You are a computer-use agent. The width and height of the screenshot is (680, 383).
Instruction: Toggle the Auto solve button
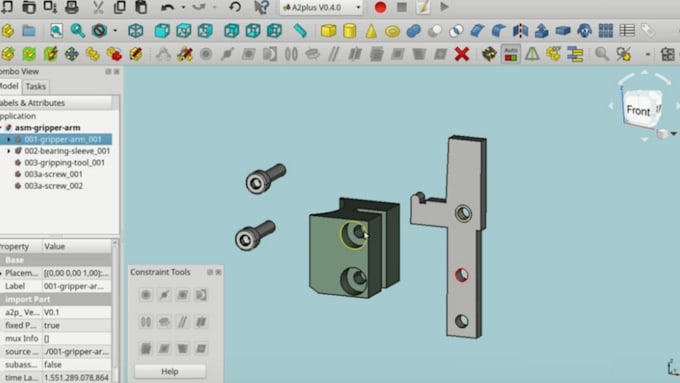(511, 54)
